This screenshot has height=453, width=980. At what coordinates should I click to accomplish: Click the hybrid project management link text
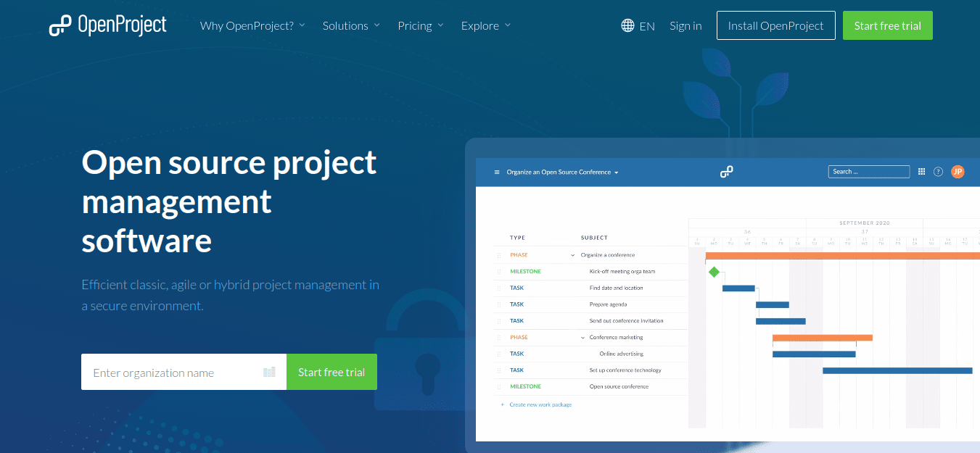pyautogui.click(x=290, y=285)
